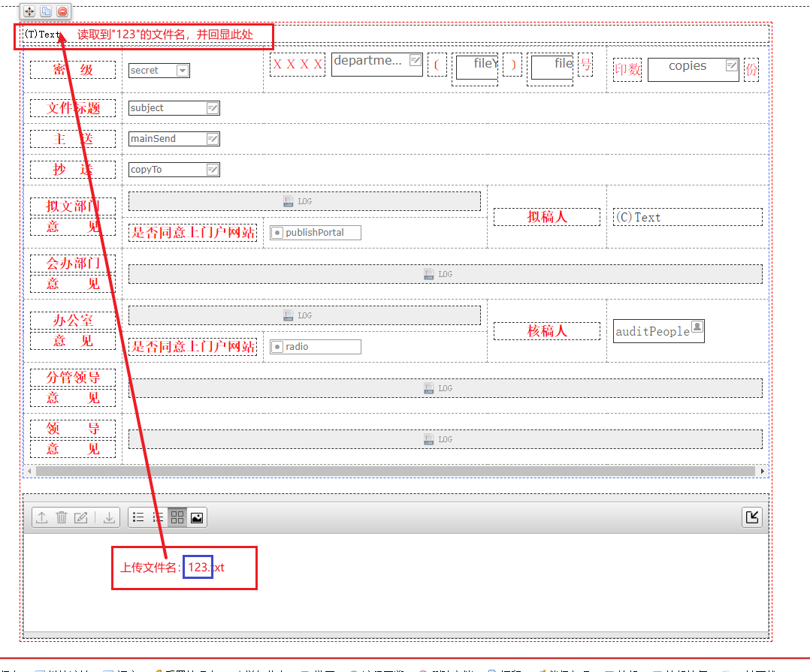Click the download attachment icon
The width and height of the screenshot is (810, 672).
[109, 517]
